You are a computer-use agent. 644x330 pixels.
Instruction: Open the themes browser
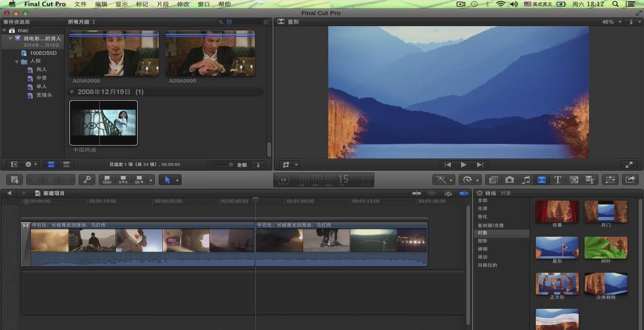590,180
